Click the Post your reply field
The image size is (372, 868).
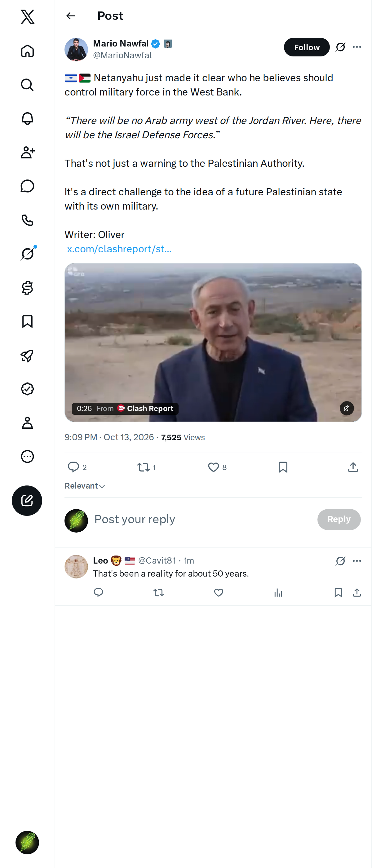click(x=202, y=519)
